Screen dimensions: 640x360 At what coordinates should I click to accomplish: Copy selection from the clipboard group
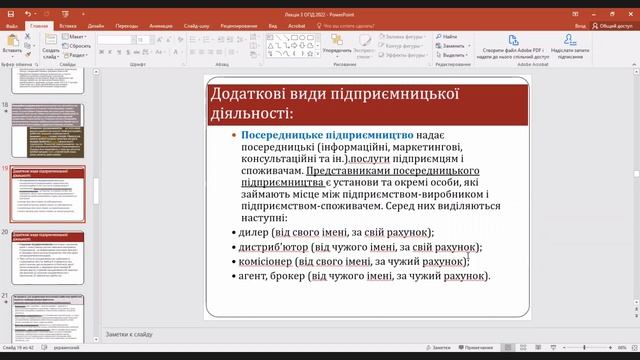pos(28,45)
